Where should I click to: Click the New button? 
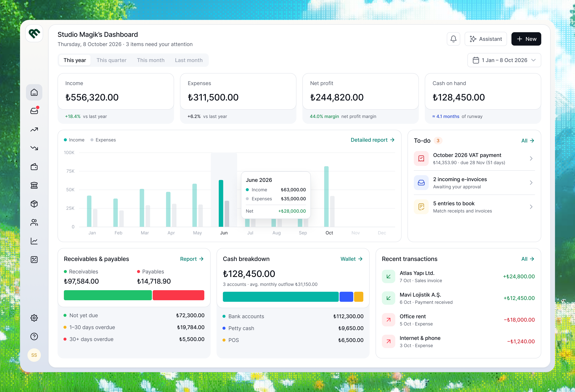pyautogui.click(x=526, y=39)
